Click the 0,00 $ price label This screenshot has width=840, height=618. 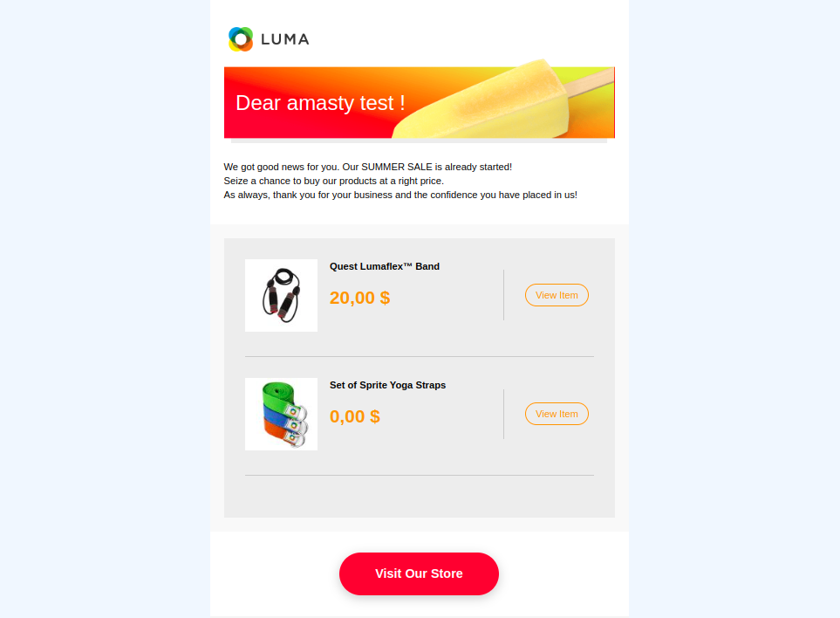pos(355,416)
